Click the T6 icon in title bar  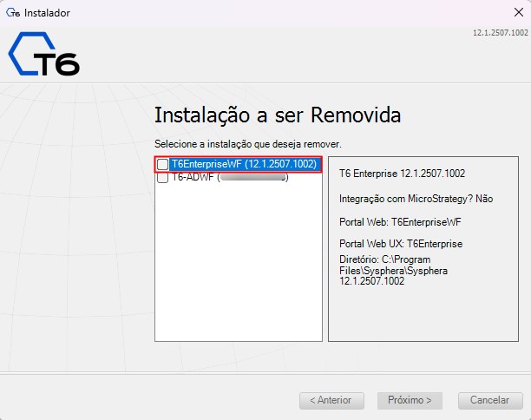13,12
